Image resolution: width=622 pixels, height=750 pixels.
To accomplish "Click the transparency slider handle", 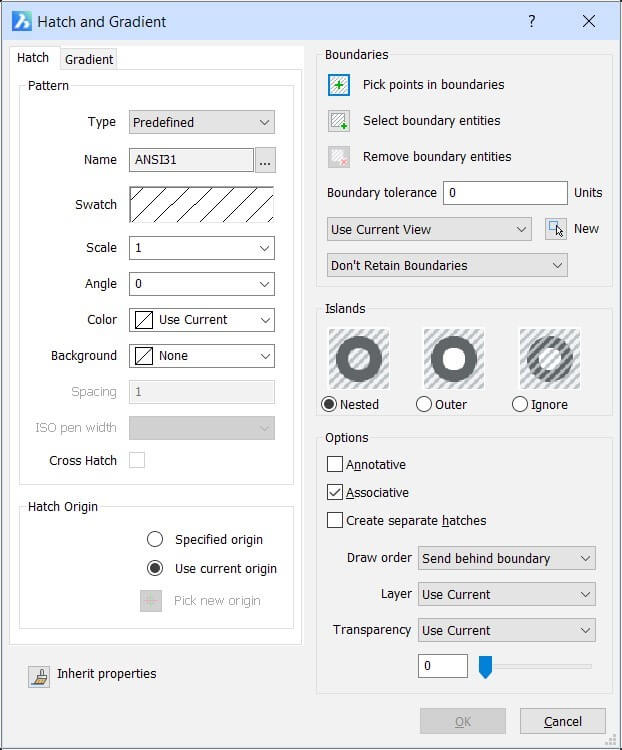I will [485, 667].
